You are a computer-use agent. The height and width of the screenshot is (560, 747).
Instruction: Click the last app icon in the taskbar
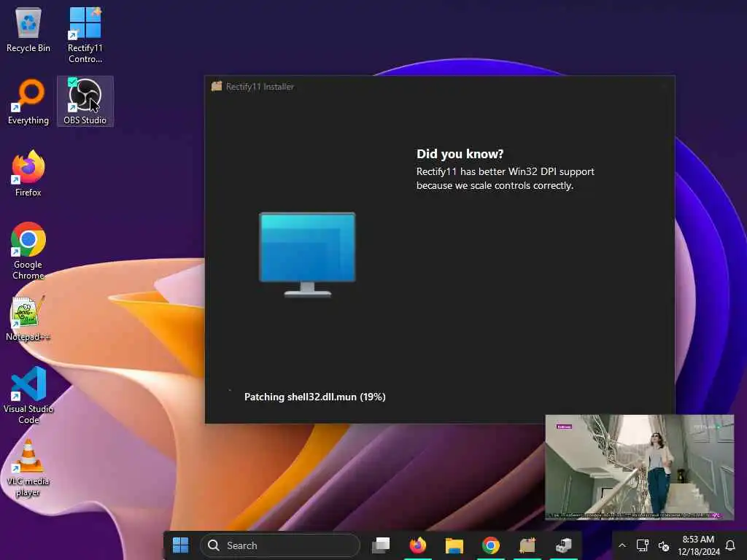564,545
